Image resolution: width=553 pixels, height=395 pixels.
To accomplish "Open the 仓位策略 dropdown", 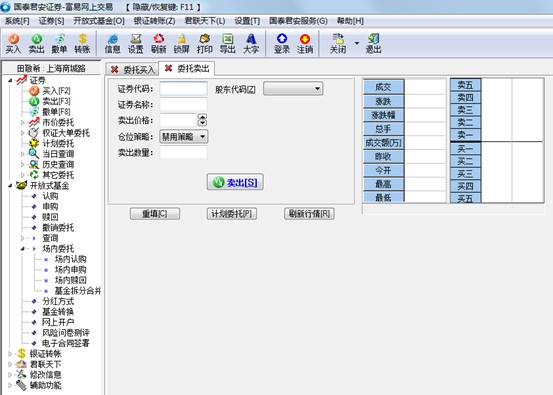I will coord(184,136).
